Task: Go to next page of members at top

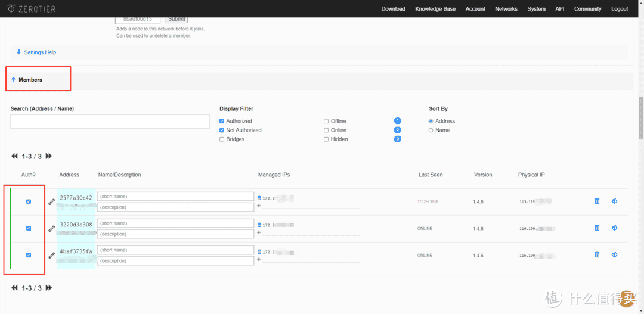Action: pyautogui.click(x=49, y=156)
